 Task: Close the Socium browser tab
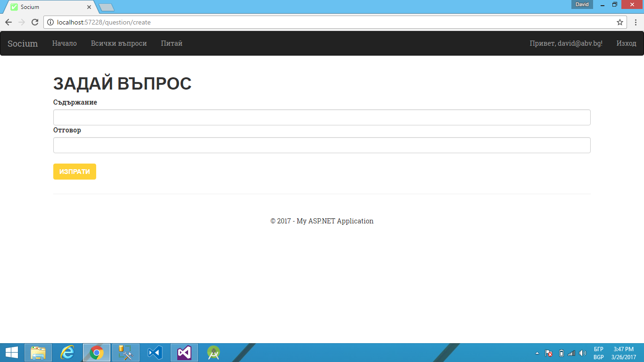click(89, 7)
